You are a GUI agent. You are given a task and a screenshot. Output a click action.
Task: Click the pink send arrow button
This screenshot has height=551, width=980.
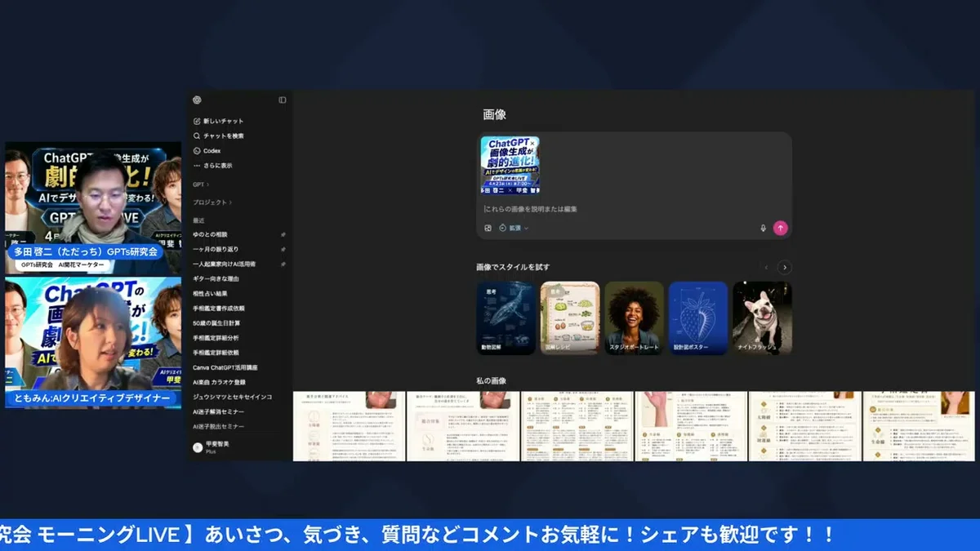point(781,228)
